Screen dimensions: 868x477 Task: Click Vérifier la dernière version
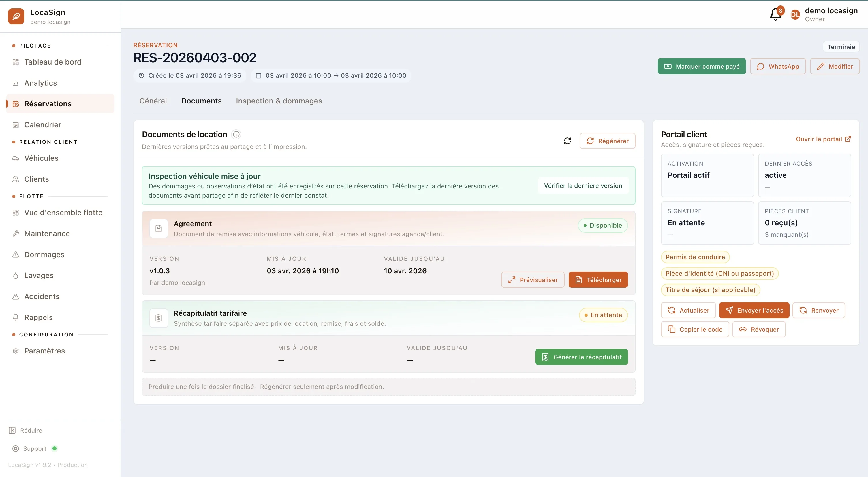pos(583,185)
